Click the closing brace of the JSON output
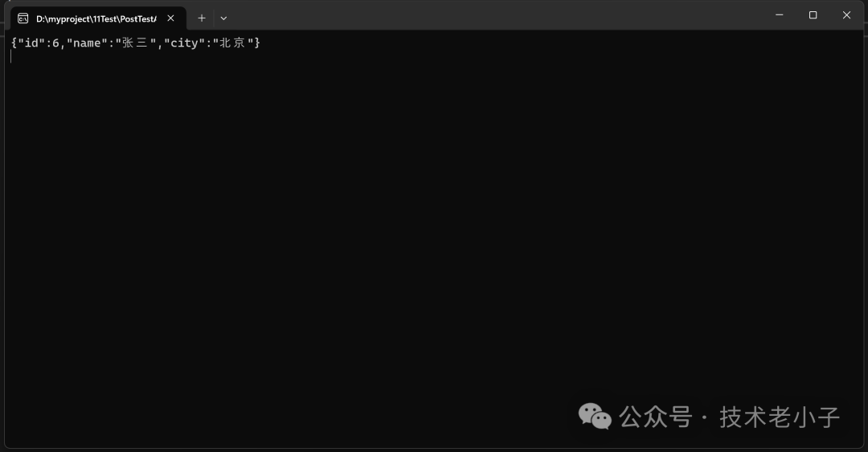868x452 pixels. (257, 43)
